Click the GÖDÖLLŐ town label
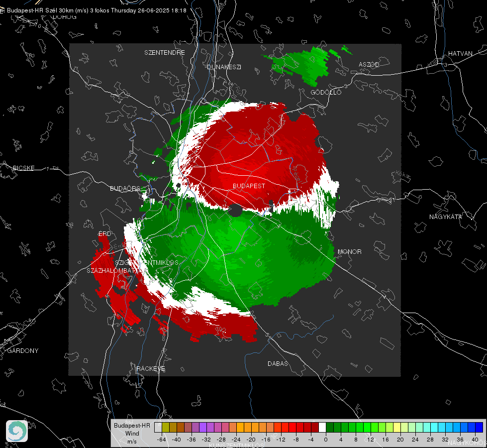Screen dimensions: 487x448 [326, 92]
